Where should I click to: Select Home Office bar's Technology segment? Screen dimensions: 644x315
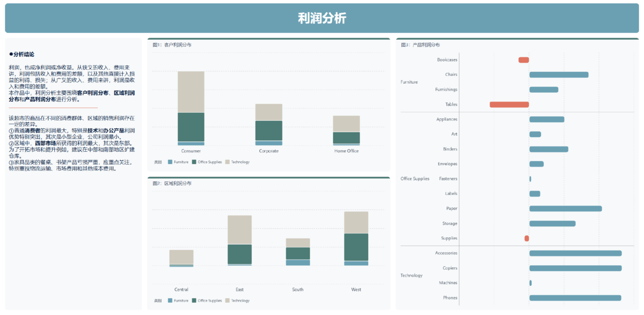pos(347,124)
